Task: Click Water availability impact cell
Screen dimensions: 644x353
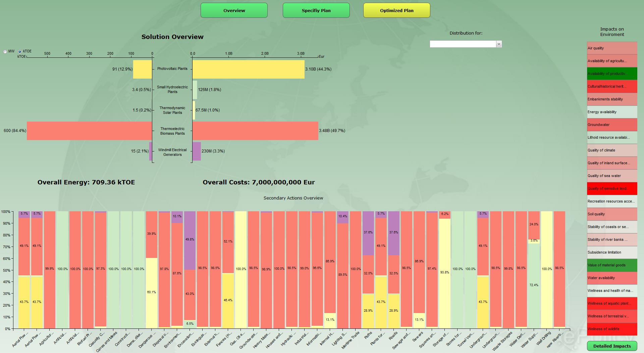Action: (612, 278)
